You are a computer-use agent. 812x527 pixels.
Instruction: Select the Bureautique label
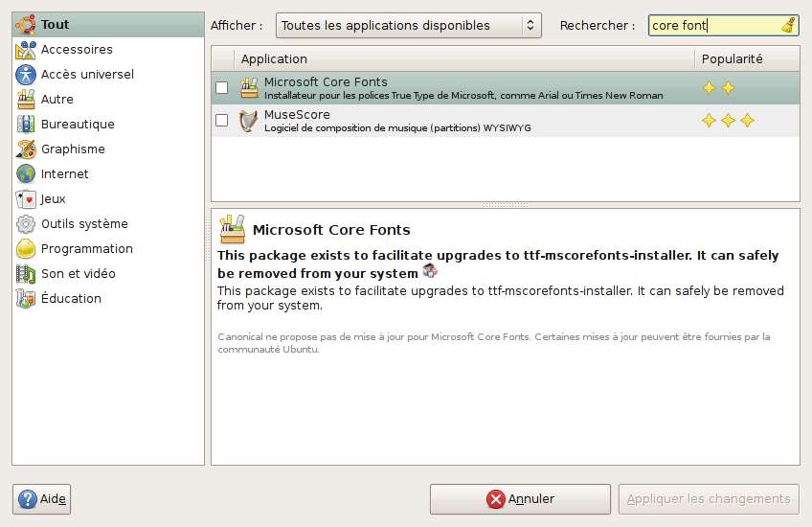(x=78, y=125)
